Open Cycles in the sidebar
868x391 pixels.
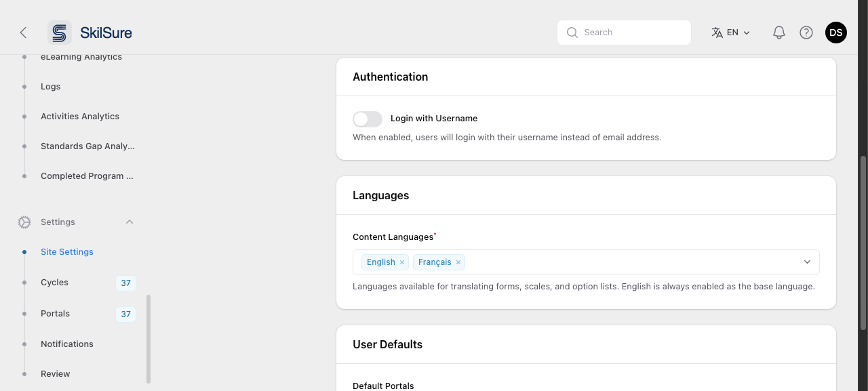(54, 283)
